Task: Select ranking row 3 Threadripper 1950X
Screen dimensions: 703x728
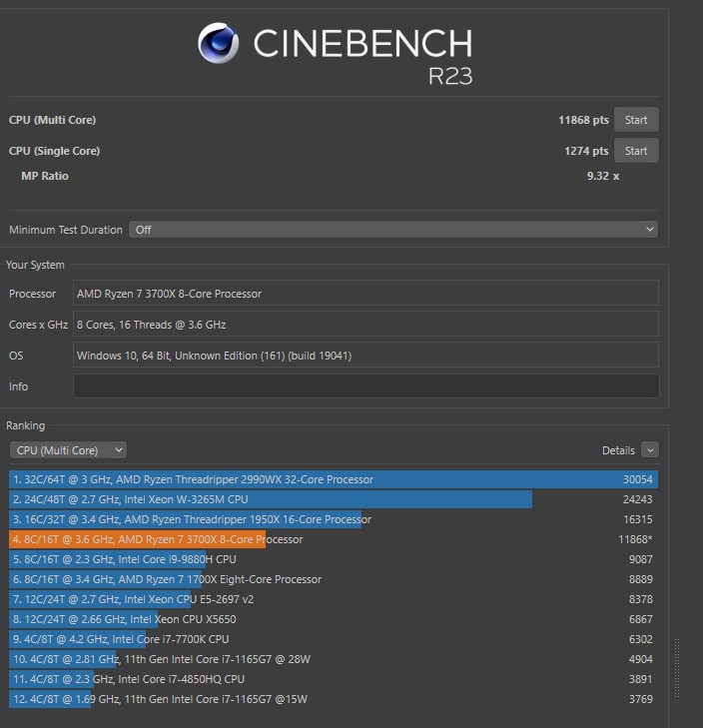Action: (334, 519)
